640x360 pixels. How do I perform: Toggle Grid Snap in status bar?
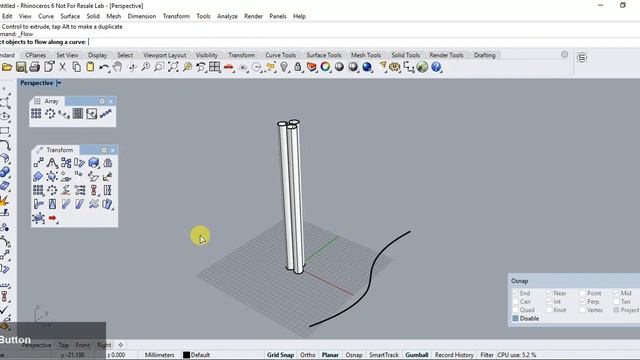(280, 355)
